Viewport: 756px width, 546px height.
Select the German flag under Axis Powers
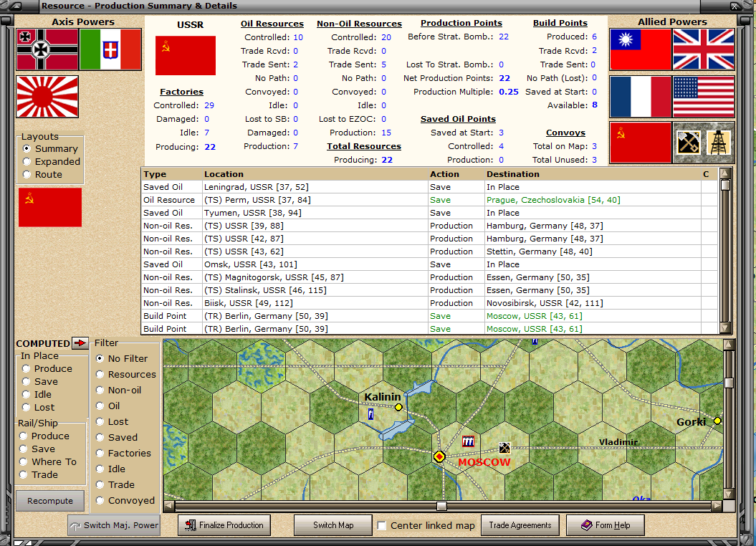[47, 49]
